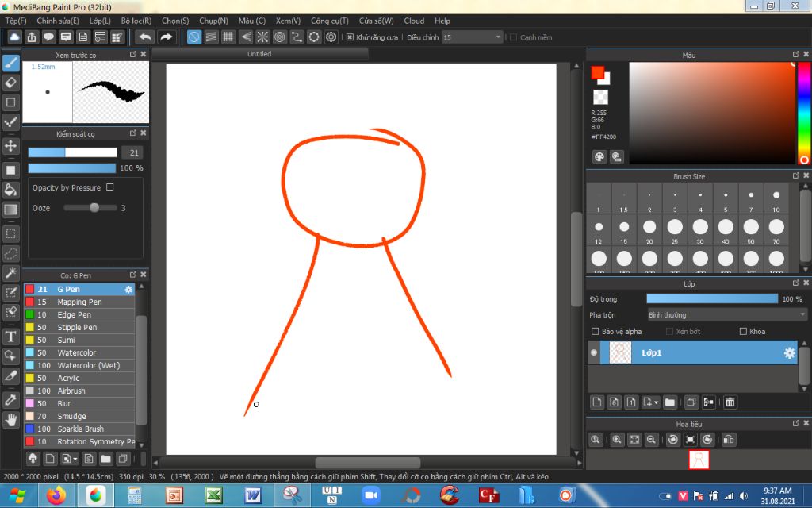Image resolution: width=812 pixels, height=508 pixels.
Task: Select the Brush tool in left toolbar
Action: 11,63
